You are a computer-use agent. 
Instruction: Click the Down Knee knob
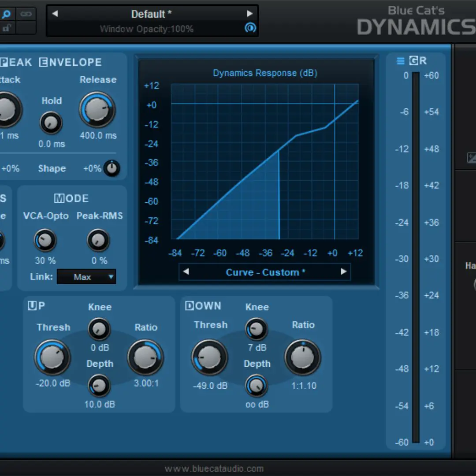click(x=256, y=329)
